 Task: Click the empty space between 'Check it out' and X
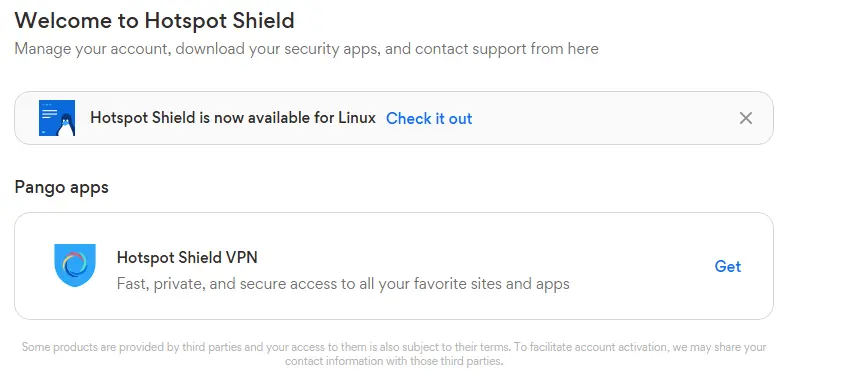tap(604, 118)
